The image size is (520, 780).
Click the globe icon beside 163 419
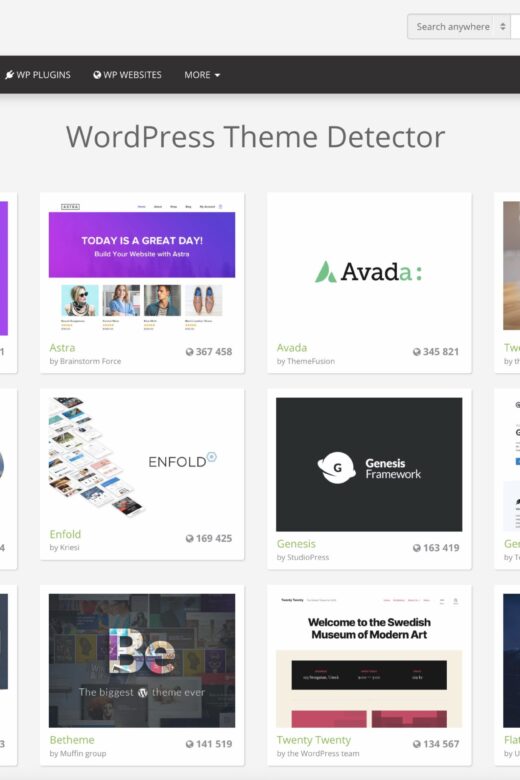416,548
